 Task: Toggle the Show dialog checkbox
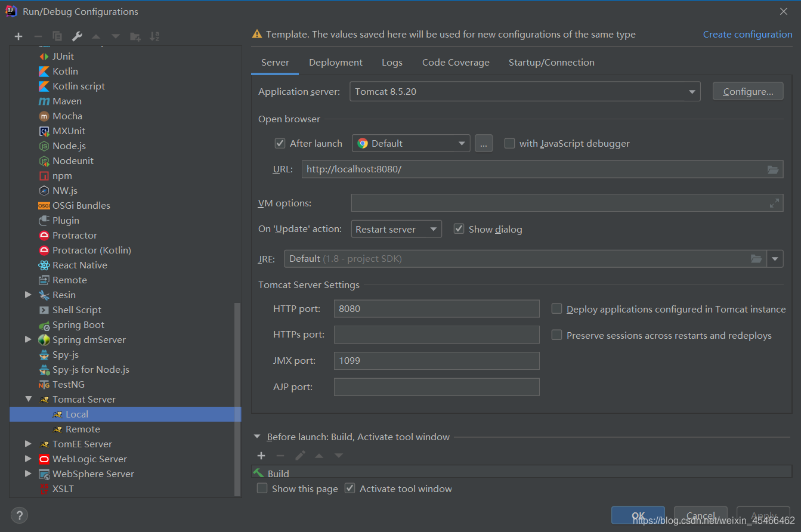tap(459, 229)
